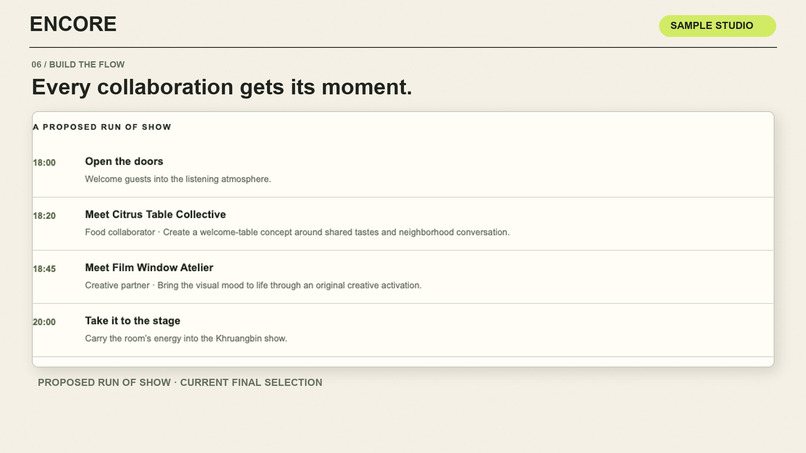Click the Khruangbin show description line

(186, 338)
